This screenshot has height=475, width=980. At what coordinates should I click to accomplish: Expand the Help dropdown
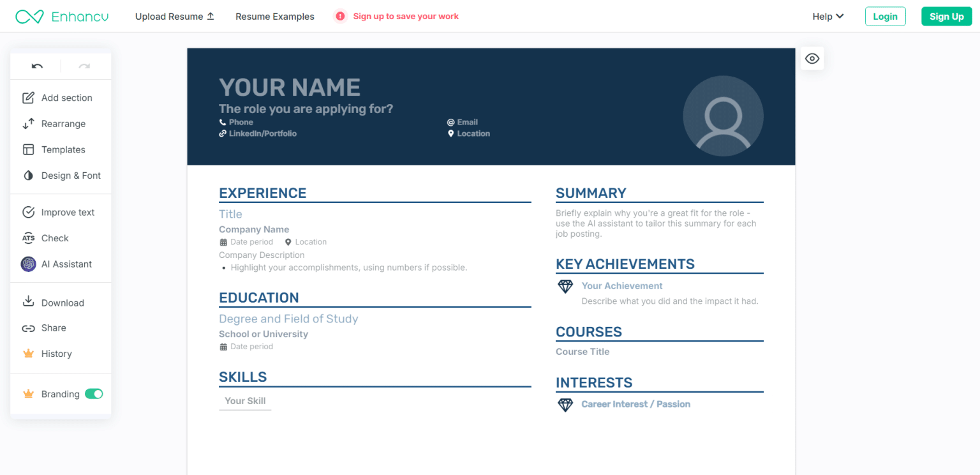[827, 16]
